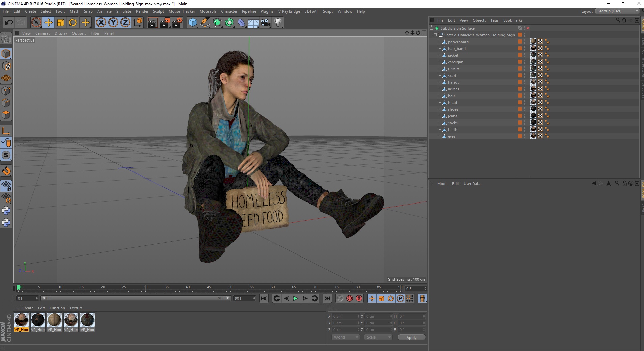The width and height of the screenshot is (644, 351).
Task: Open the World coordinate dropdown
Action: (x=346, y=337)
